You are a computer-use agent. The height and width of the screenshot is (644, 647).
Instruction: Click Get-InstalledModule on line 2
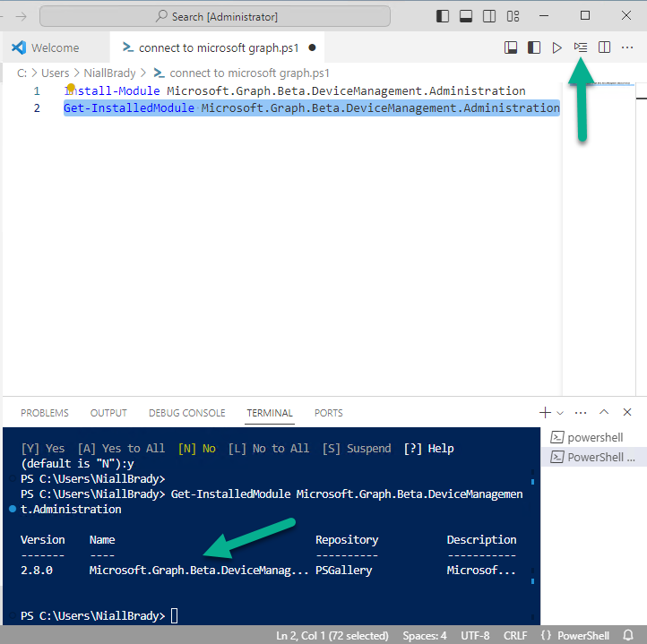[129, 108]
